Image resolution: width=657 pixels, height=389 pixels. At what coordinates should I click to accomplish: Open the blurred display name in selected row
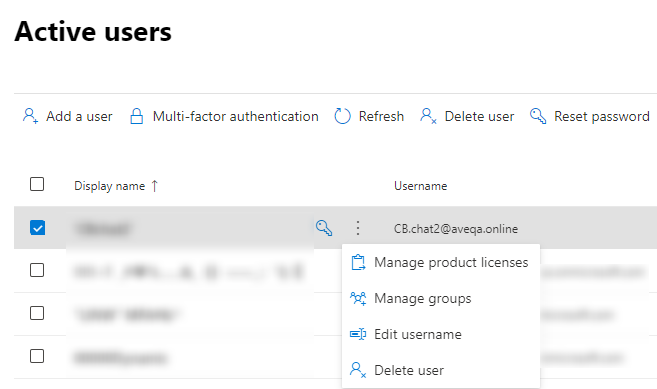[103, 229]
